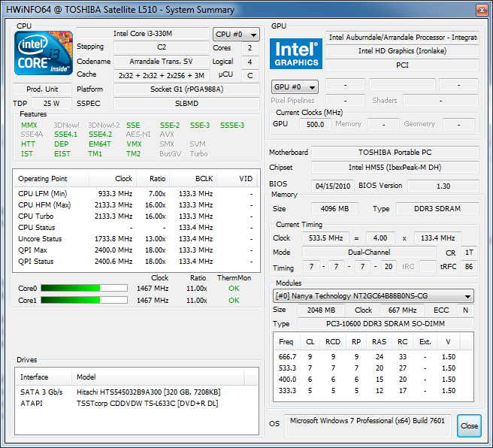This screenshot has width=493, height=448.
Task: Select the TSSTcorp CDDVDW TS-L633C drive row
Action: click(x=137, y=404)
